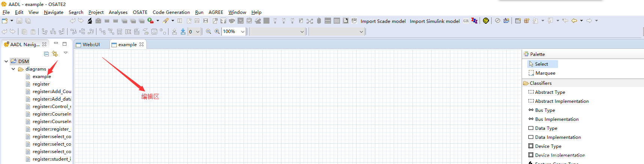Screen dimensions: 644x164
Task: Open the Run toolbox dropdown arrow
Action: [158, 21]
